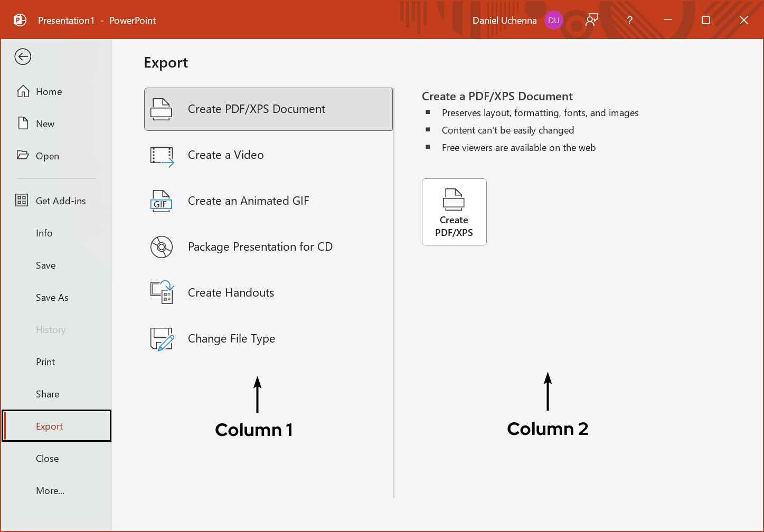
Task: Select the Create an Animated GIF icon
Action: [x=161, y=201]
